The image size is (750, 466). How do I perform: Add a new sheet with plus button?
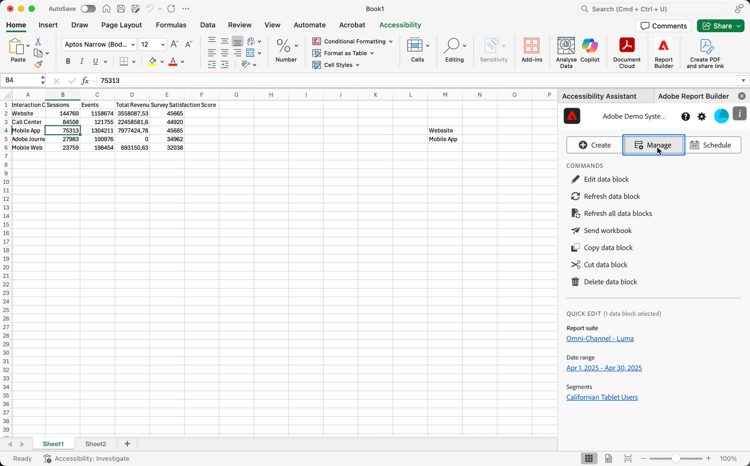[x=127, y=444]
